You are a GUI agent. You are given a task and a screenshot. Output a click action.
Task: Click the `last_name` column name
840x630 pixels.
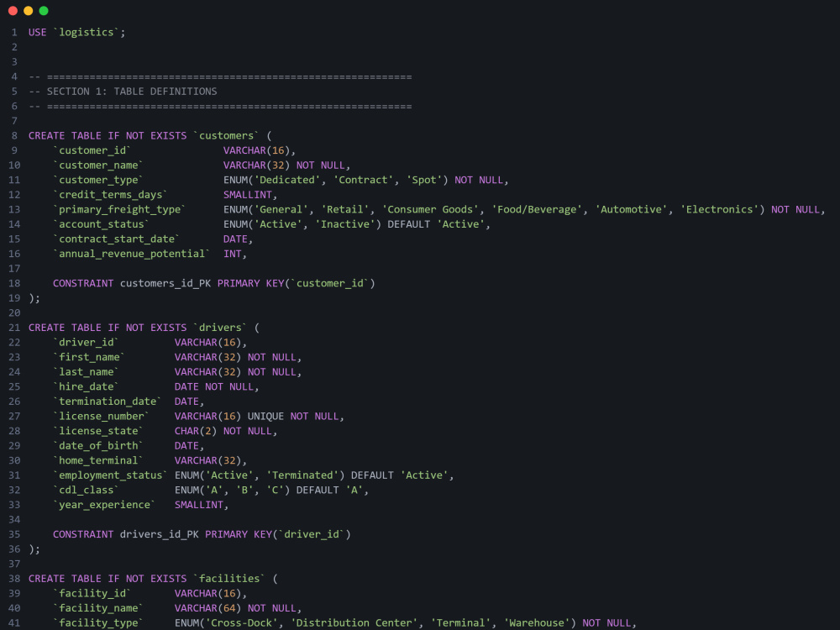[87, 372]
